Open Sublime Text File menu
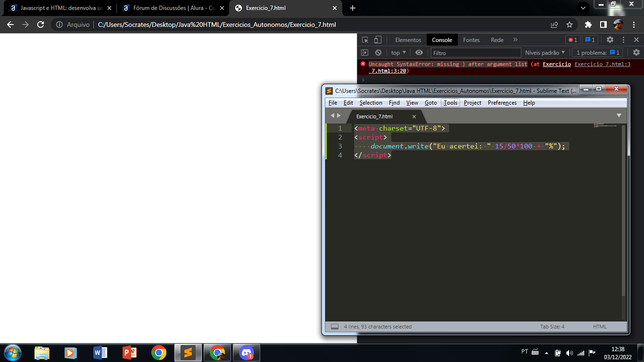Viewport: 644px width, 362px height. [x=333, y=103]
